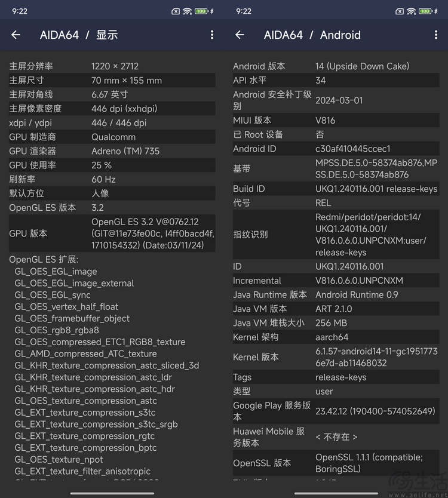Image resolution: width=448 pixels, height=498 pixels.
Task: Tap battery icon in left status bar
Action: pos(201,11)
